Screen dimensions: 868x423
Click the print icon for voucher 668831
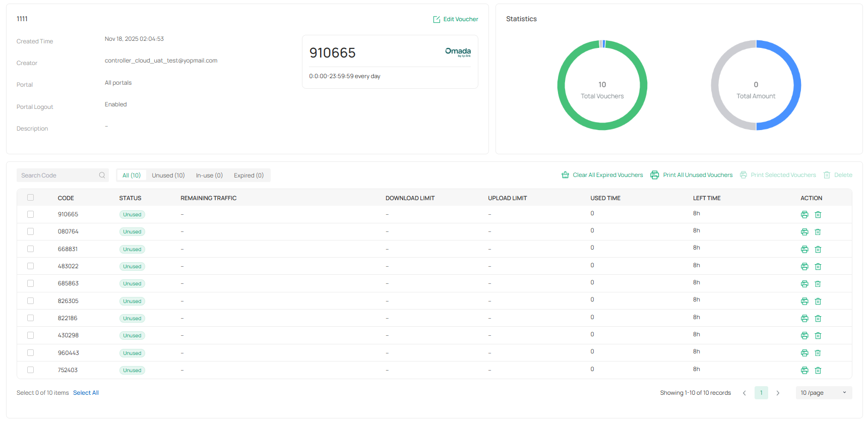coord(804,250)
